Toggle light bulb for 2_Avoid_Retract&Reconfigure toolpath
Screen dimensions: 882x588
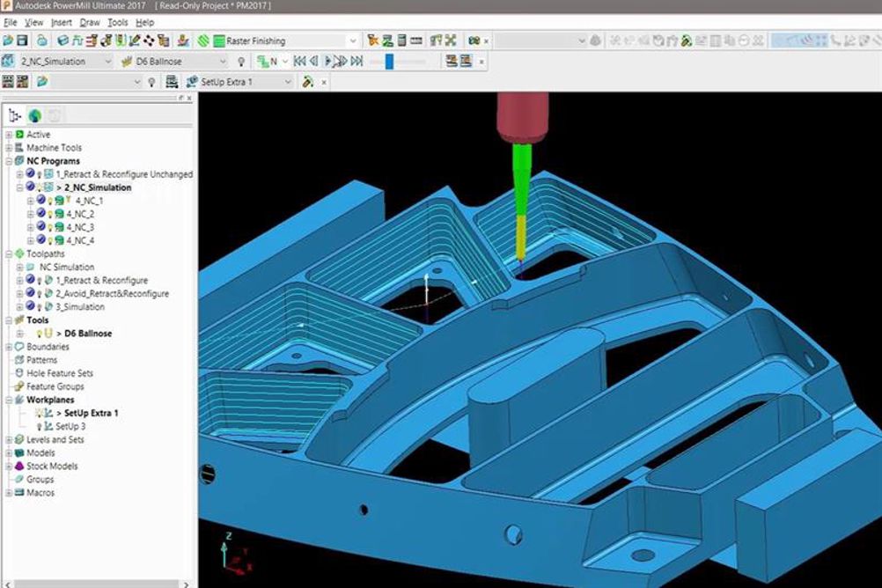coord(40,294)
